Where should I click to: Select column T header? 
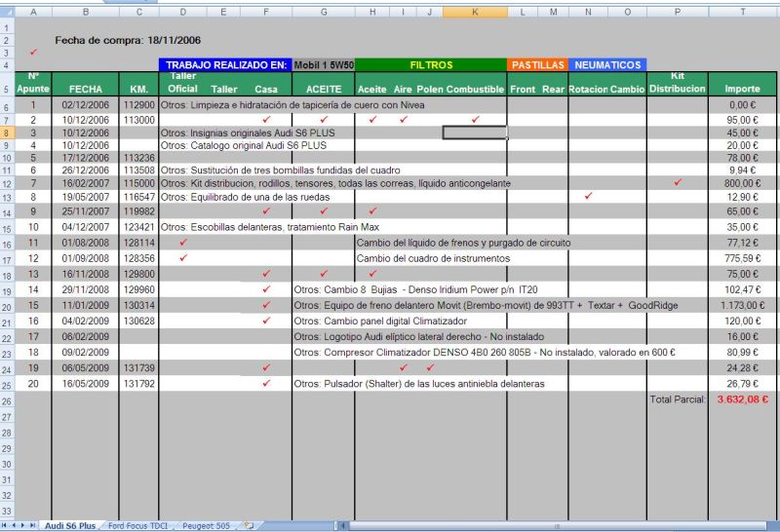[743, 12]
